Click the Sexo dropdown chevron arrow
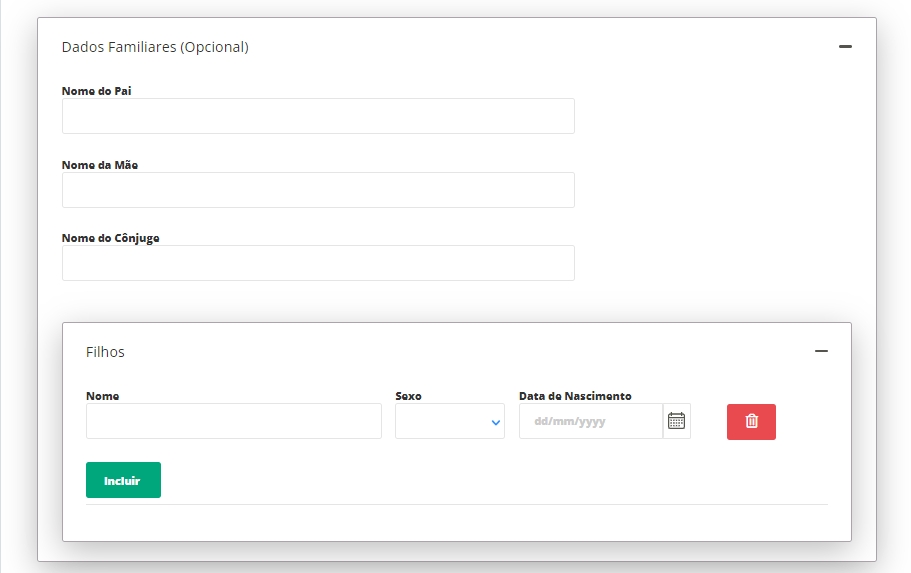 [495, 422]
